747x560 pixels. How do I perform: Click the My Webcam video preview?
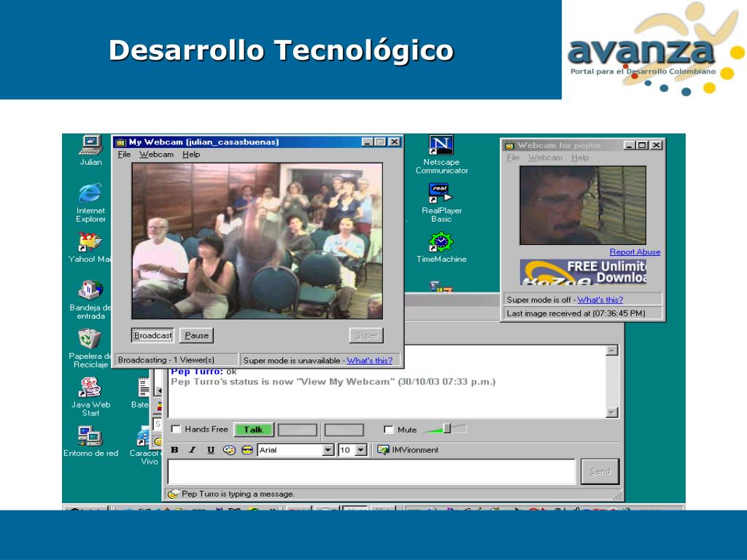[258, 241]
